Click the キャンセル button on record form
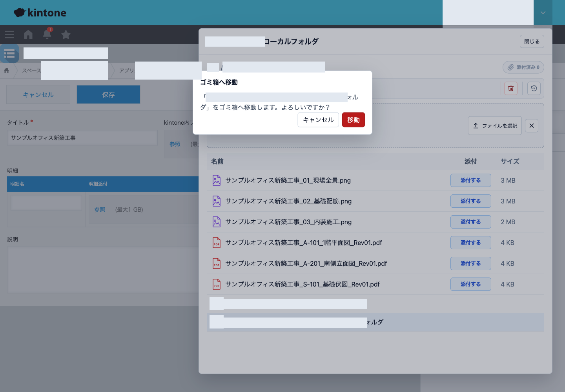The width and height of the screenshot is (565, 392). [x=38, y=94]
